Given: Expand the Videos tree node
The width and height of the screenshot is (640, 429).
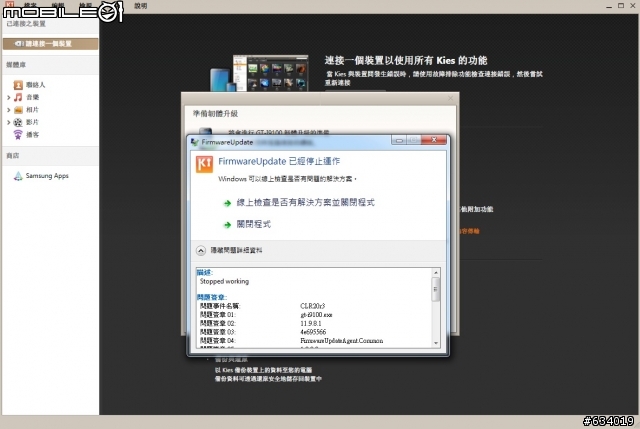Looking at the screenshot, I should (x=9, y=122).
